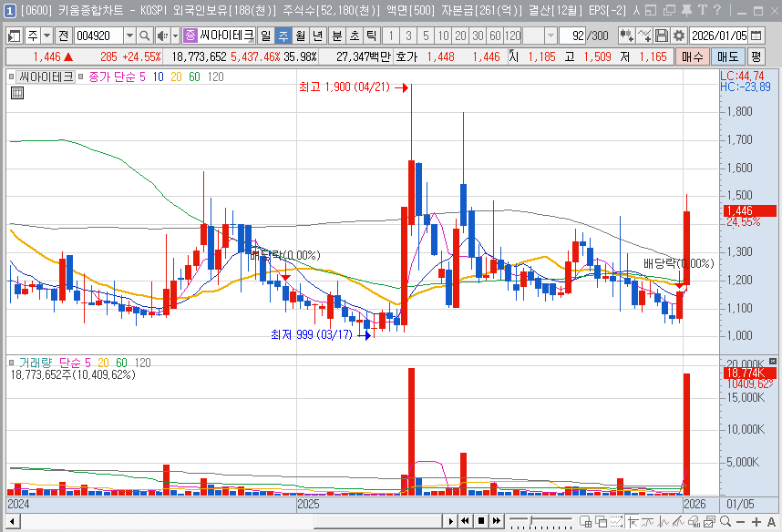782x532 pixels.
Task: Select the 120 interval button
Action: click(x=513, y=36)
